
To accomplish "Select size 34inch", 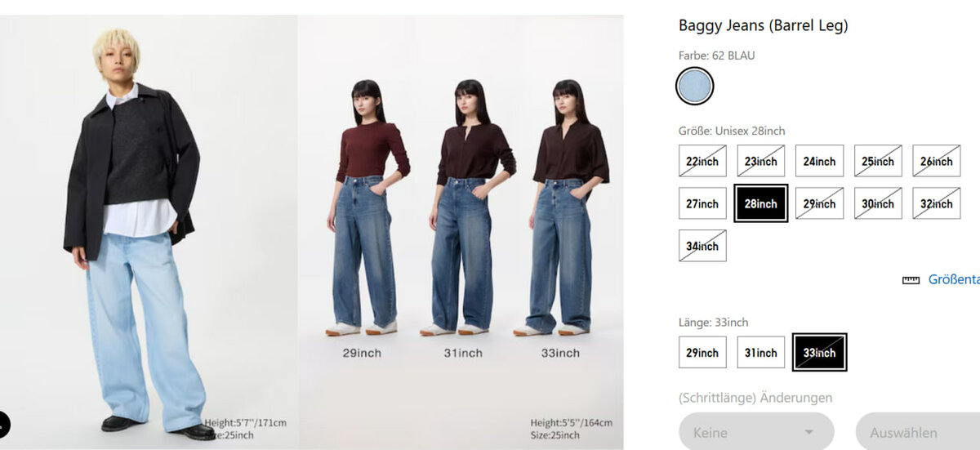I will (x=702, y=246).
